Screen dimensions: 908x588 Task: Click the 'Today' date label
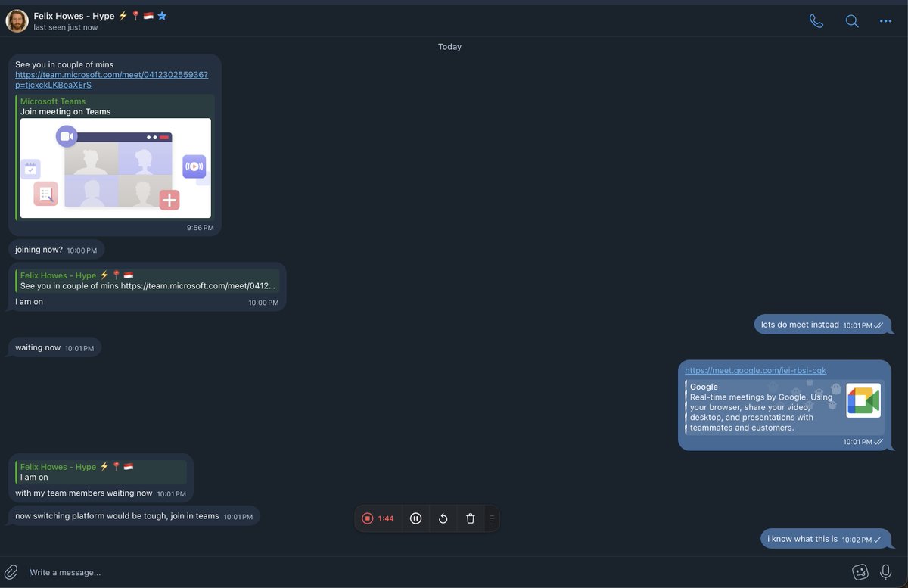click(x=449, y=47)
